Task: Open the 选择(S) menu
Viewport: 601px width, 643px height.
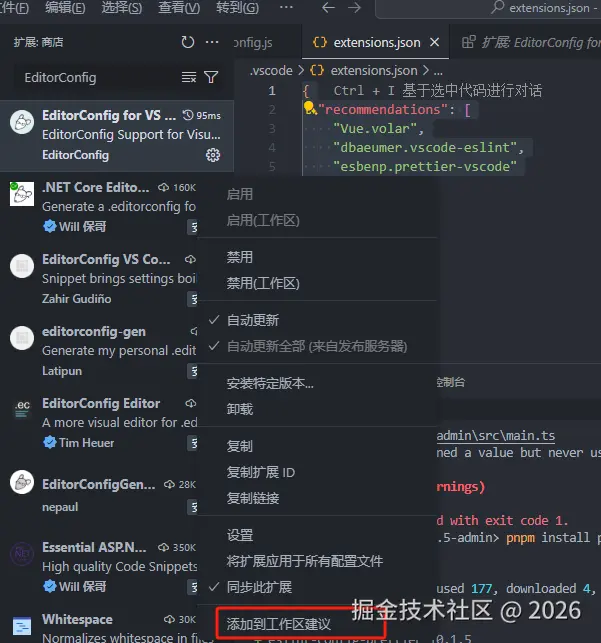Action: tap(122, 7)
